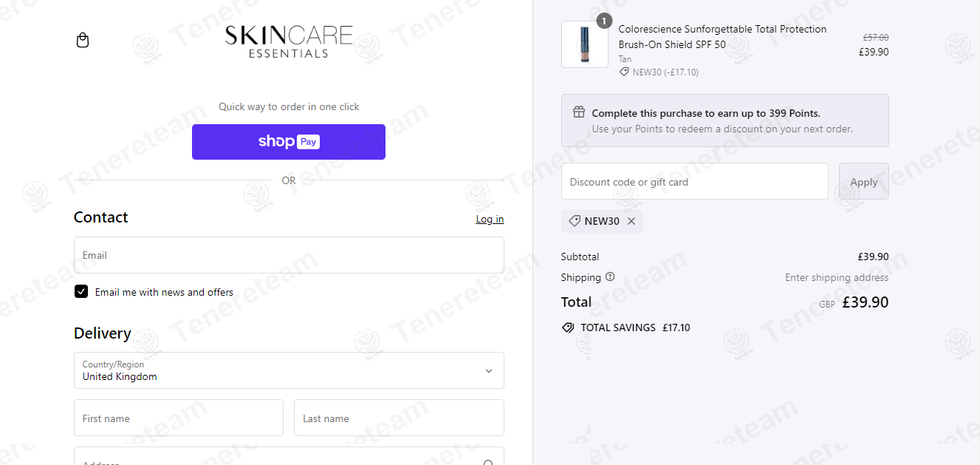Uncheck Email me with news and offers
980x465 pixels.
click(81, 292)
